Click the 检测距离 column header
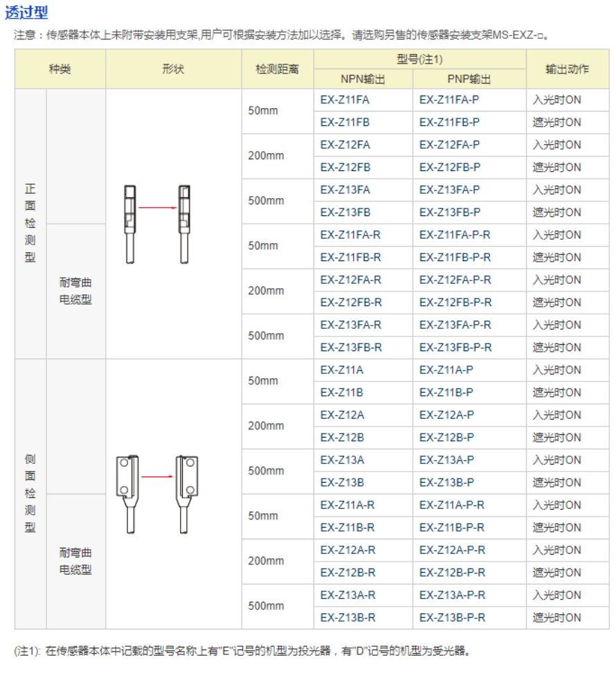The image size is (616, 680). pyautogui.click(x=277, y=69)
